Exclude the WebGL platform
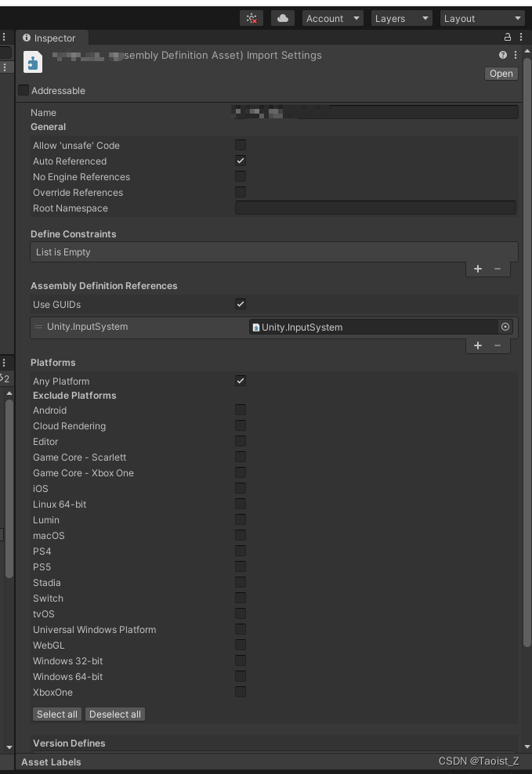532x774 pixels. (x=241, y=645)
